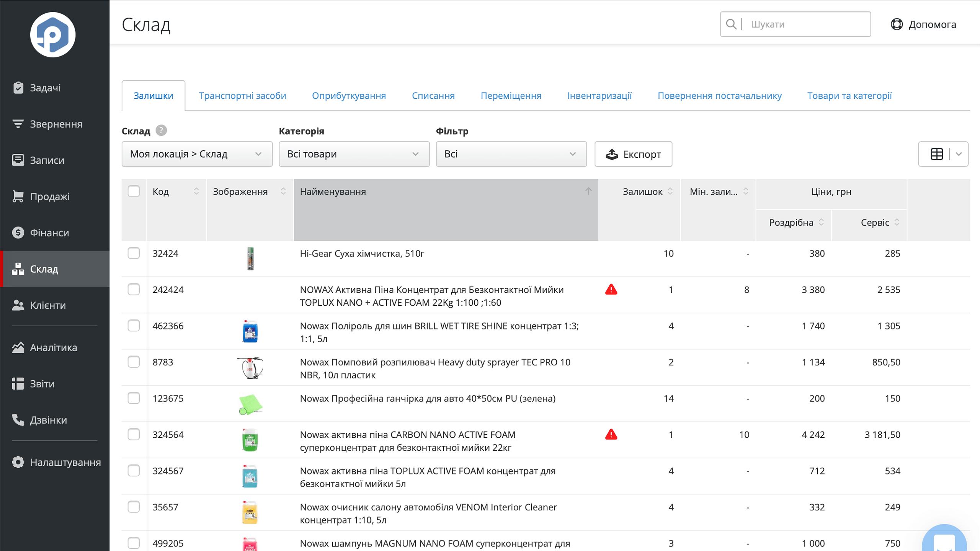Switch to Переміщення tab
The width and height of the screenshot is (980, 551).
click(x=511, y=96)
